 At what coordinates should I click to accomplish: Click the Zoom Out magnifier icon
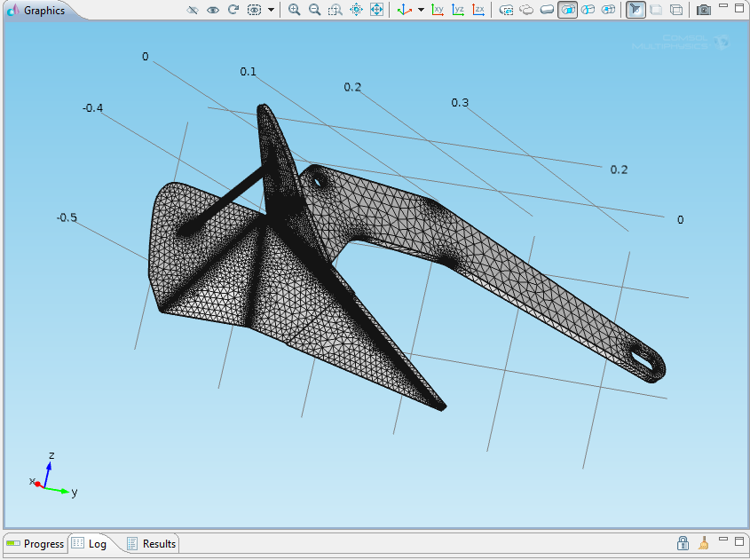(315, 10)
